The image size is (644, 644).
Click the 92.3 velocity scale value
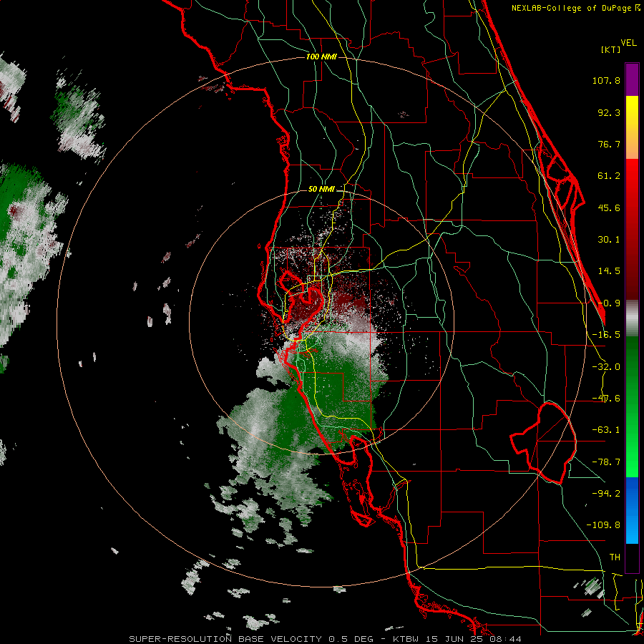(609, 112)
